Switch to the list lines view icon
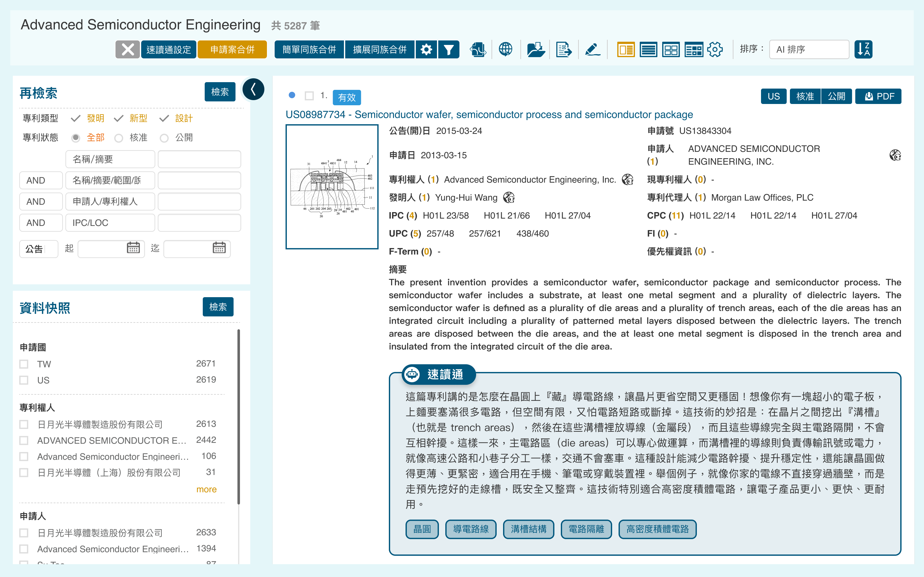This screenshot has width=924, height=577. tap(648, 50)
